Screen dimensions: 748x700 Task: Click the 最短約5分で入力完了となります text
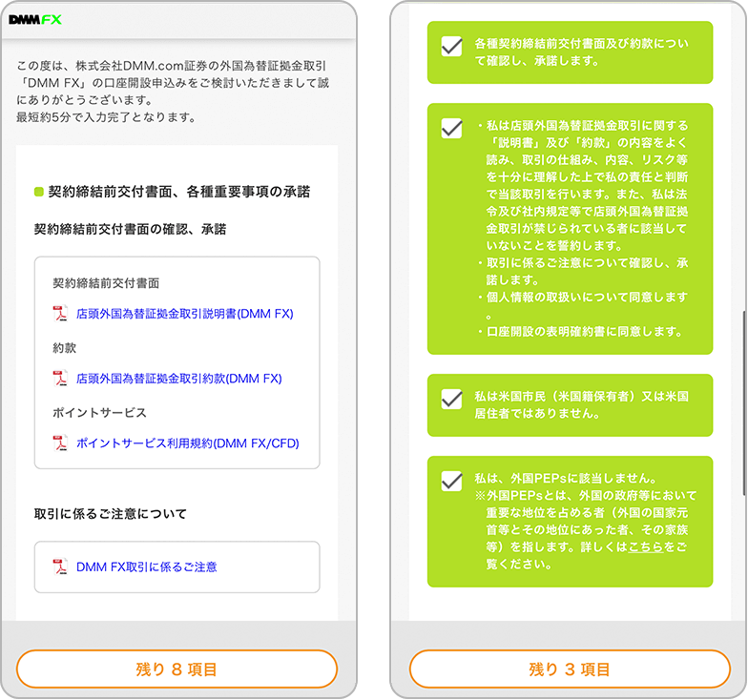click(x=107, y=117)
